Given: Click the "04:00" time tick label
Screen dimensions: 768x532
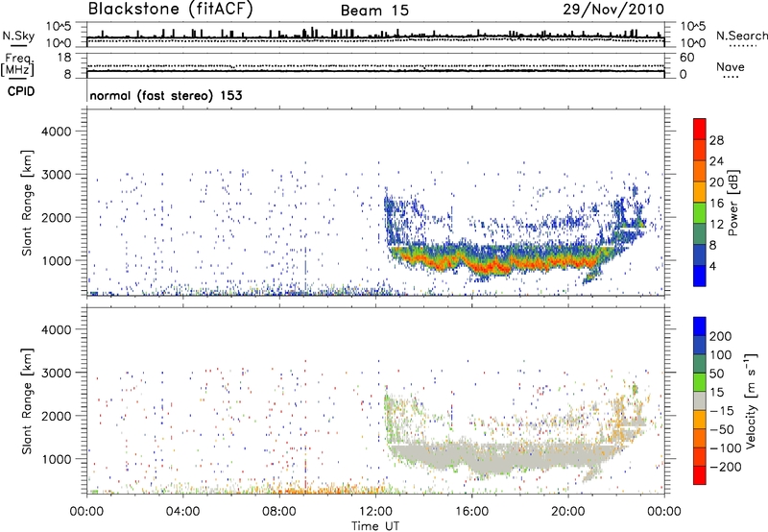Looking at the screenshot, I should tap(183, 512).
